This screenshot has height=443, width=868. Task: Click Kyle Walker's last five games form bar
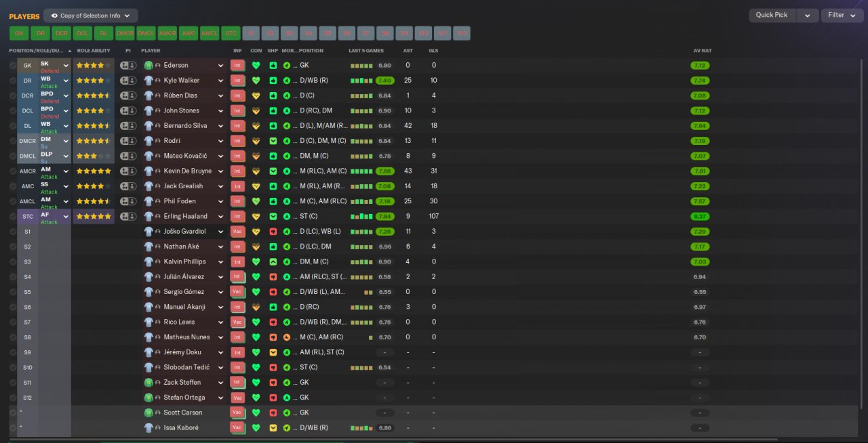pos(361,81)
